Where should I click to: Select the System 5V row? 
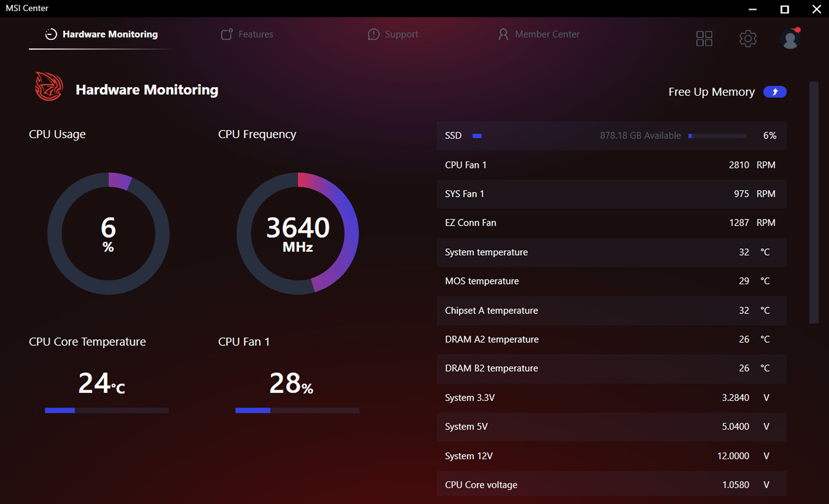(611, 427)
